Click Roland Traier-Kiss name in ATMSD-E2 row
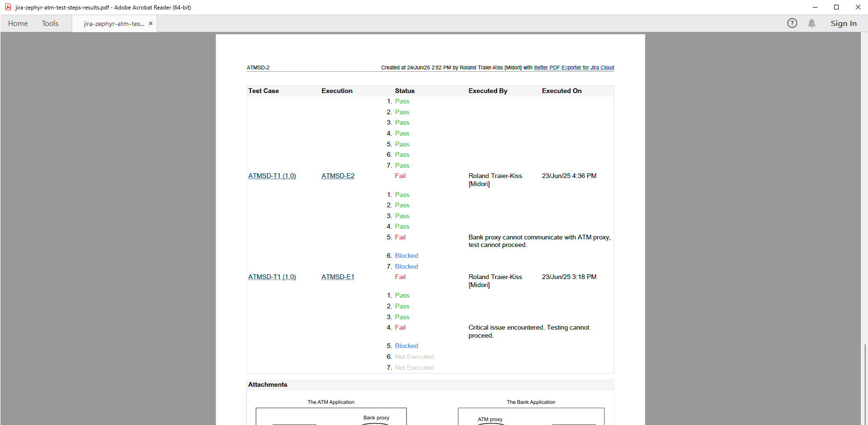The height and width of the screenshot is (425, 868). pos(495,179)
